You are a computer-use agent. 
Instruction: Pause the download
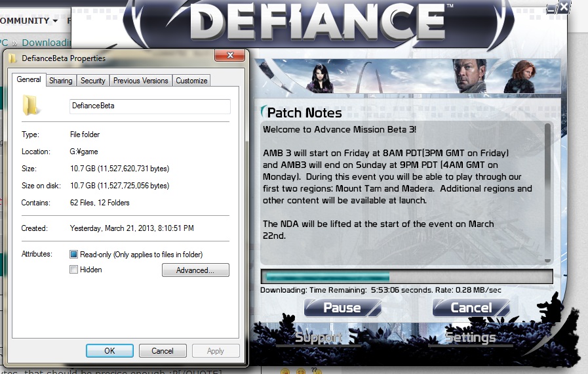point(342,308)
